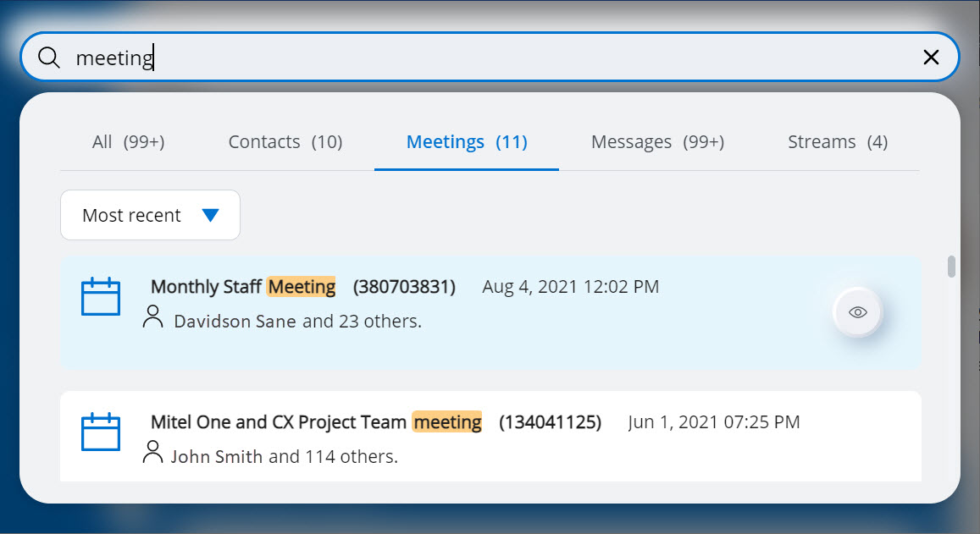Click person icon beside John Smith
Image resolution: width=980 pixels, height=534 pixels.
click(152, 452)
